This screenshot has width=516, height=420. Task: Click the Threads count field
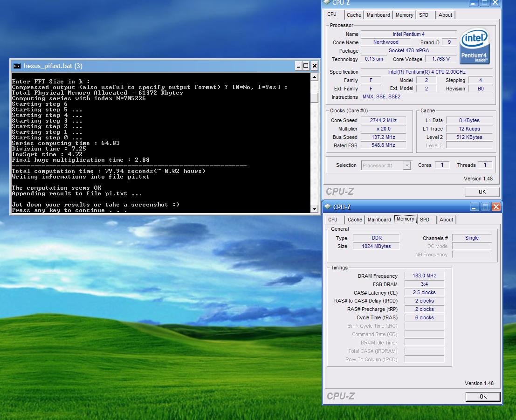[485, 165]
